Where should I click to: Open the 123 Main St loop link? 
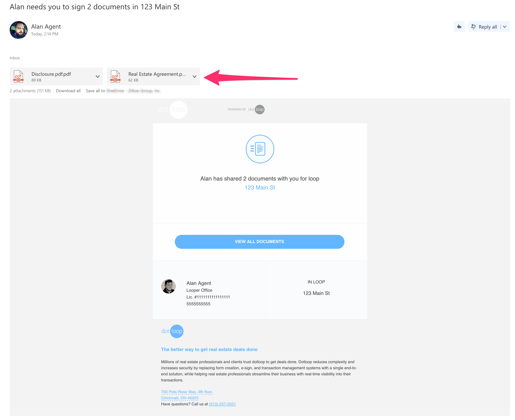pos(260,187)
